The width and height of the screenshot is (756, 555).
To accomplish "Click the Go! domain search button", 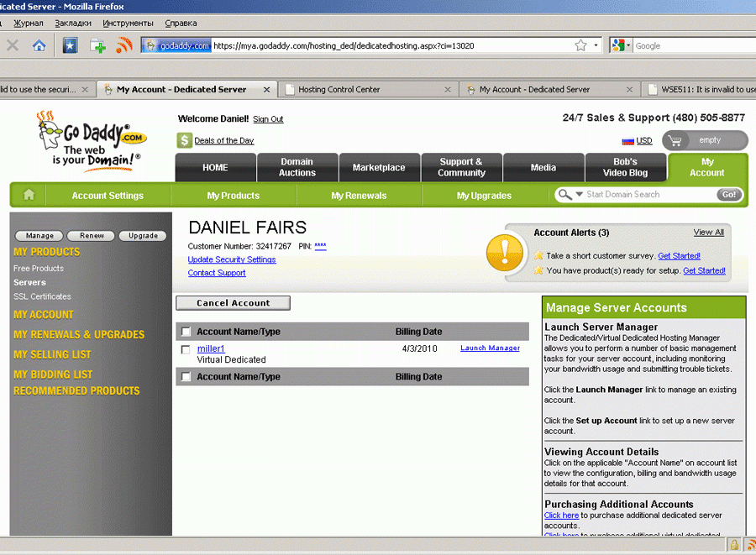I will [728, 195].
